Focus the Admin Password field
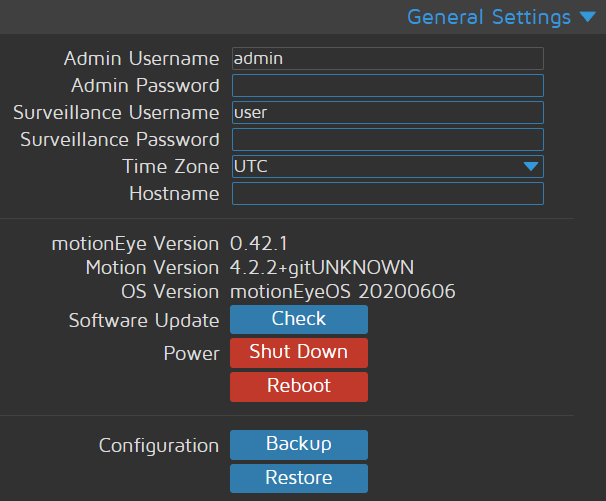 pyautogui.click(x=388, y=85)
